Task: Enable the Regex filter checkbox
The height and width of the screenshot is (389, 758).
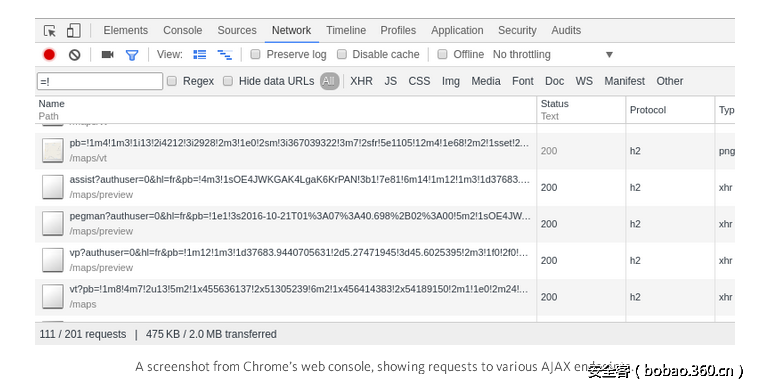Action: coord(172,81)
